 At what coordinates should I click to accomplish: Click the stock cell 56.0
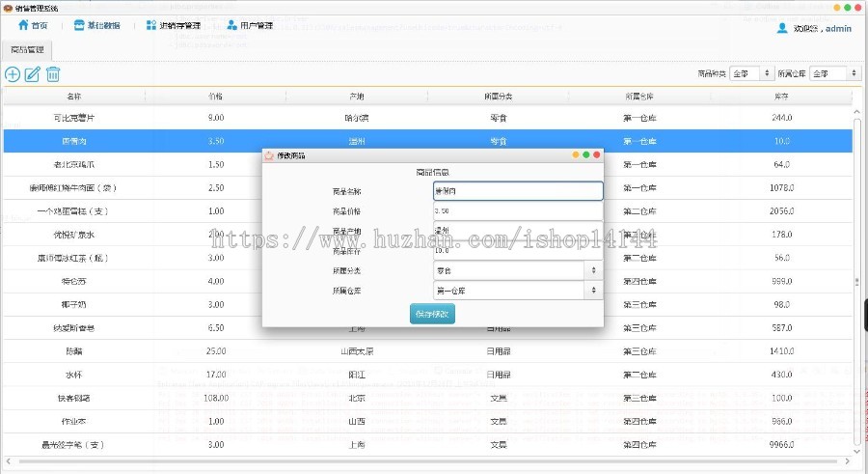pos(781,258)
